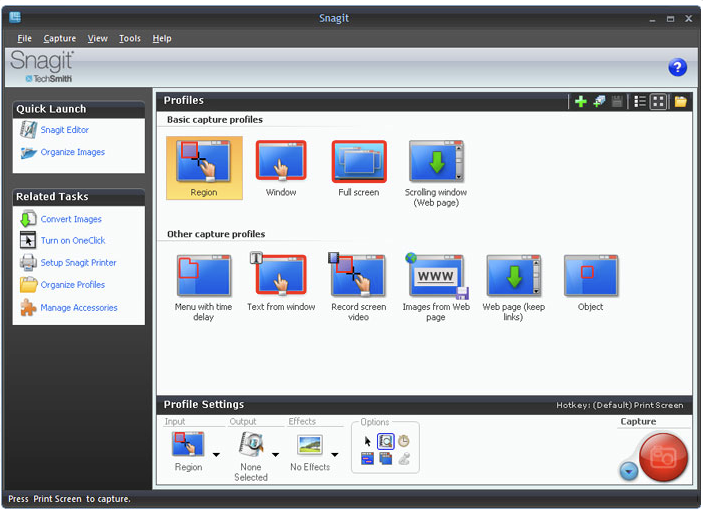
Task: Click the Snagit title bar app icon
Action: (15, 17)
